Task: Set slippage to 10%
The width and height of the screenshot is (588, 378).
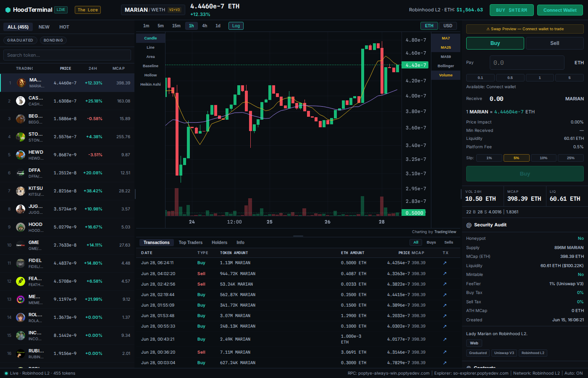Action: (x=543, y=158)
